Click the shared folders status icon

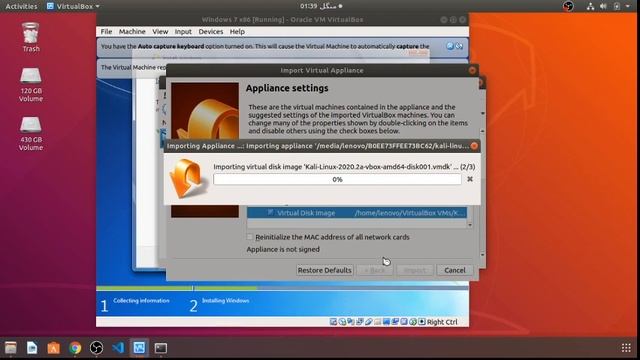378,322
